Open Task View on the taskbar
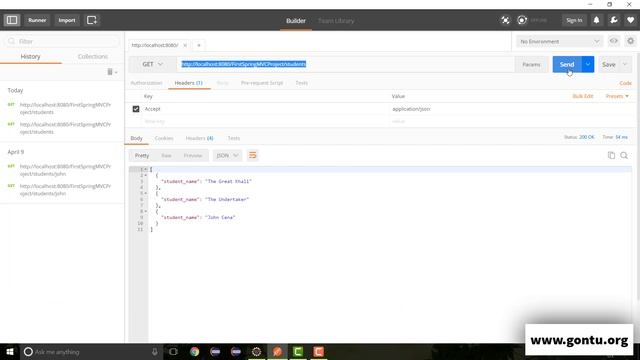The width and height of the screenshot is (640, 360). (173, 351)
